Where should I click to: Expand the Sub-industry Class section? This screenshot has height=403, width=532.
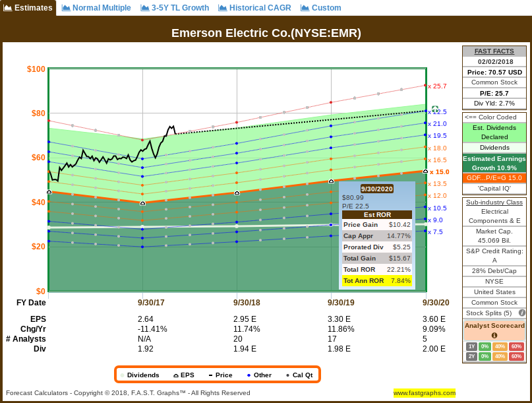pyautogui.click(x=494, y=202)
